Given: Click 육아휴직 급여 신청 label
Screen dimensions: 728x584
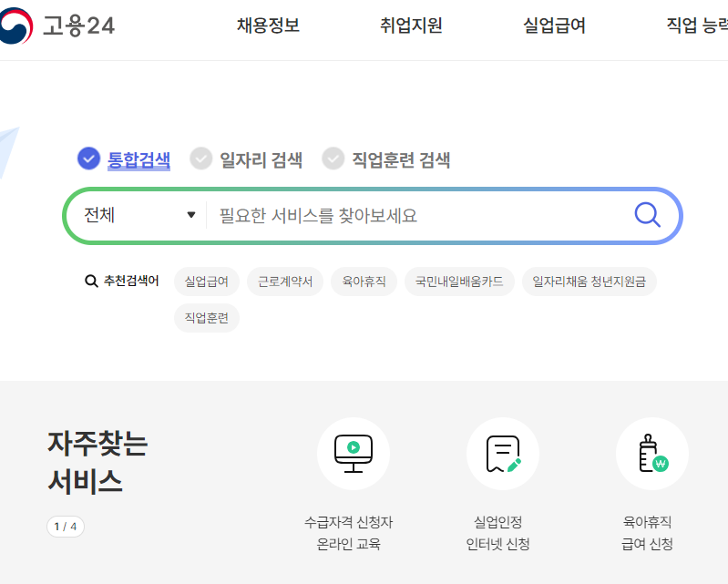Looking at the screenshot, I should click(647, 533).
